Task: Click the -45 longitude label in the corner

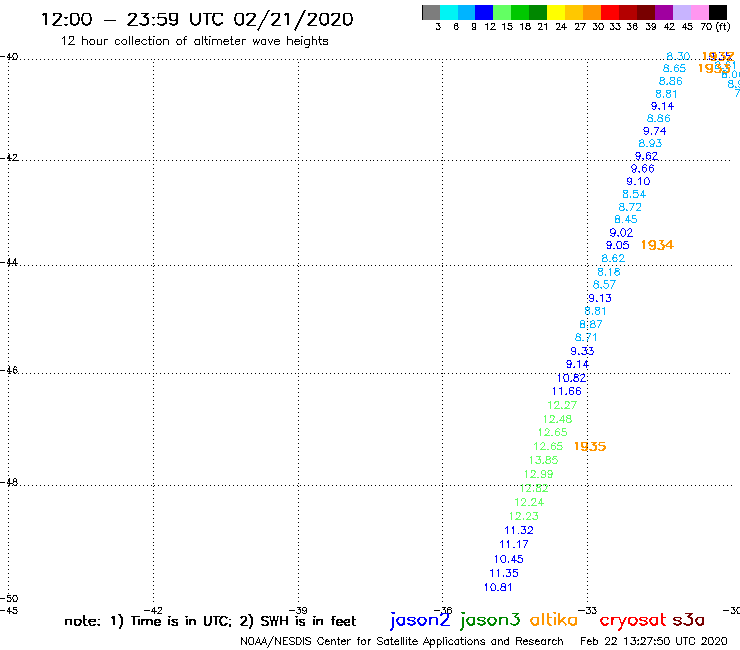Action: tap(9, 611)
